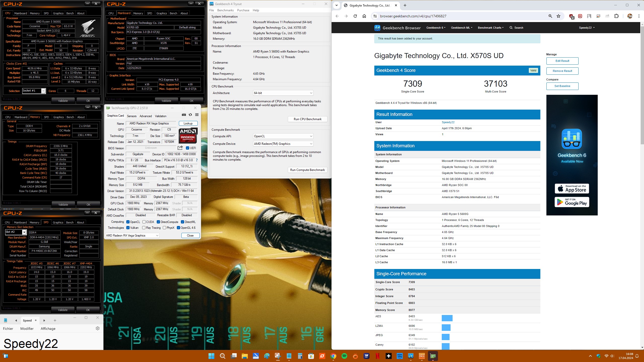Open the Speedy22 account dropdown

tap(587, 28)
